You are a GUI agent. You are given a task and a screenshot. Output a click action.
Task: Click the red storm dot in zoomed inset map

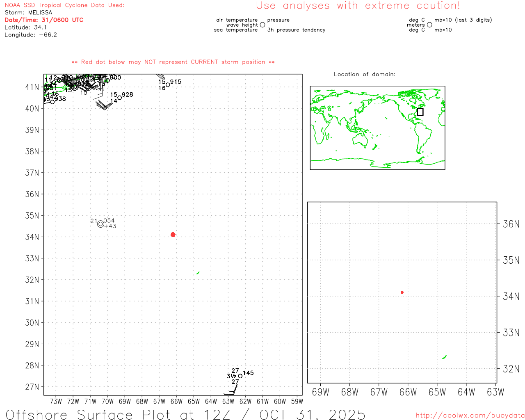click(402, 292)
